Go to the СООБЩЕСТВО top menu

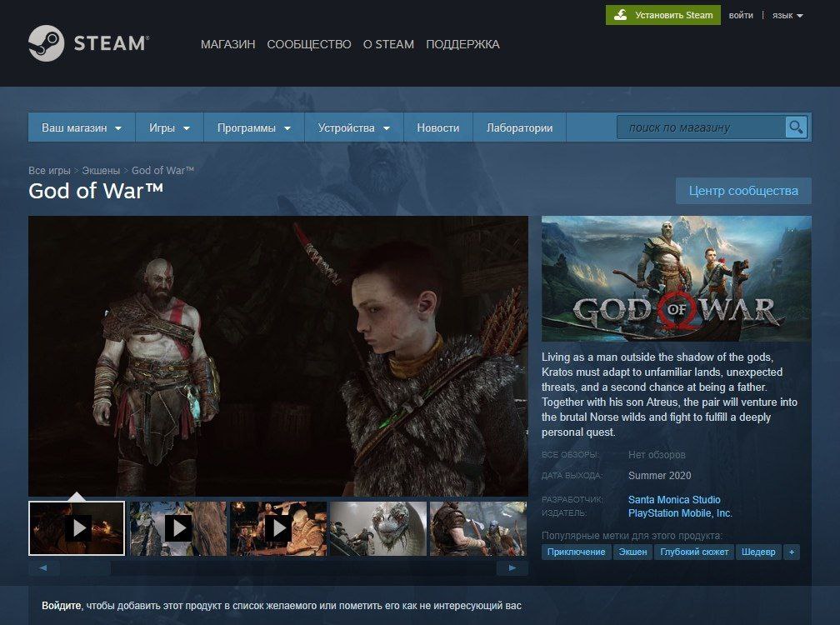coord(309,44)
